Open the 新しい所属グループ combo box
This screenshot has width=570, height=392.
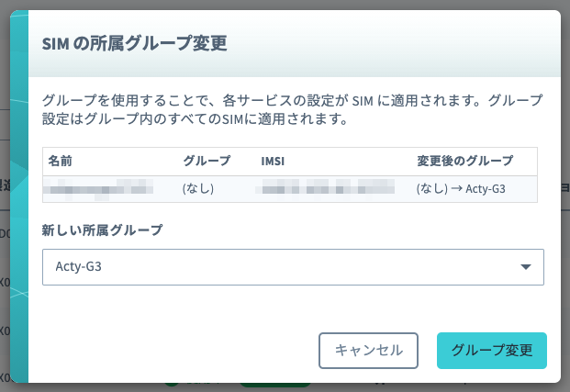click(x=293, y=267)
